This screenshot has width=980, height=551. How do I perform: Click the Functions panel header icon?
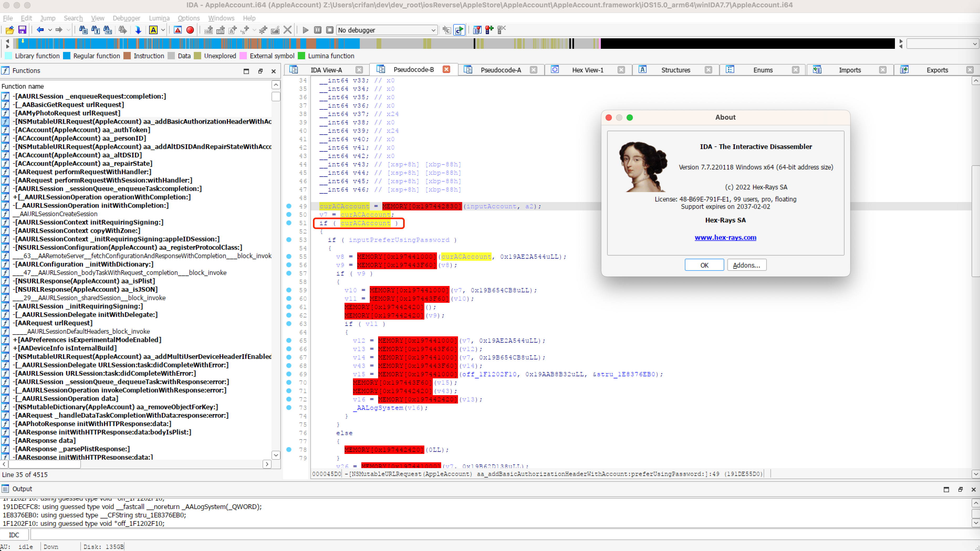tap(5, 71)
